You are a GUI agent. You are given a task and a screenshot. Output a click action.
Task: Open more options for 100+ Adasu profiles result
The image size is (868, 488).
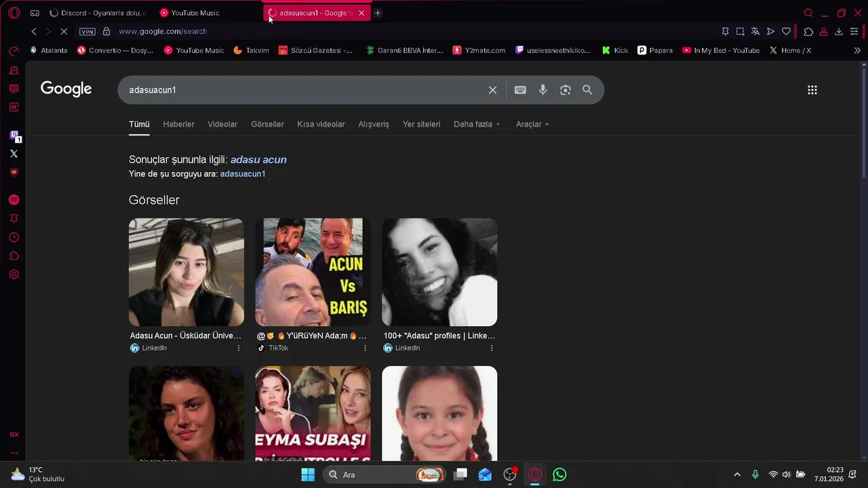pos(492,348)
